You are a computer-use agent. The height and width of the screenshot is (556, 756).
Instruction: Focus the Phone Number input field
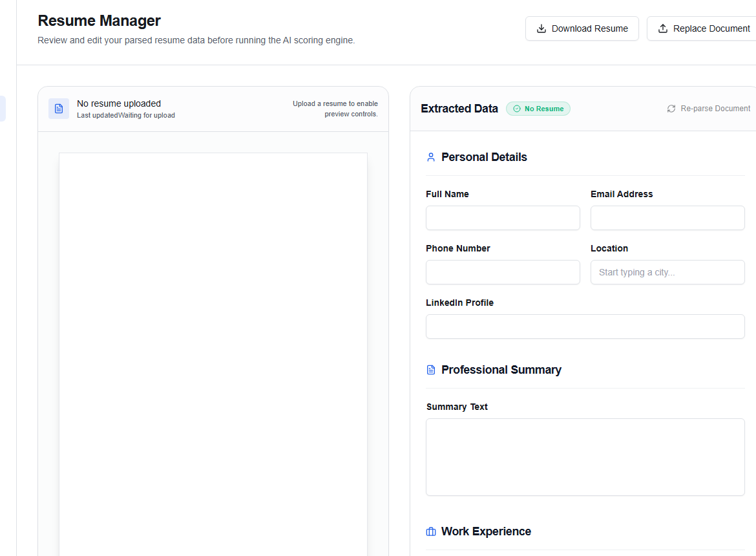point(503,272)
